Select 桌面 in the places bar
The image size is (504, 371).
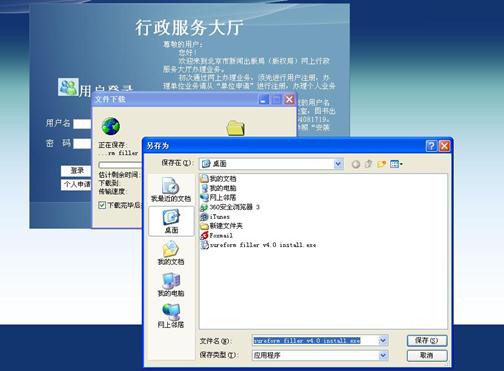[171, 221]
